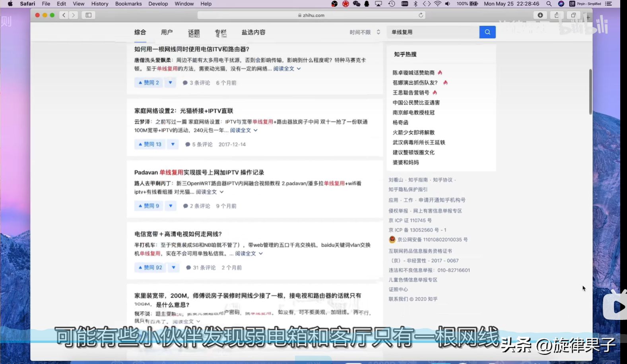627x364 pixels.
Task: Upvote the answer with 赞同 92
Action: coord(150,267)
